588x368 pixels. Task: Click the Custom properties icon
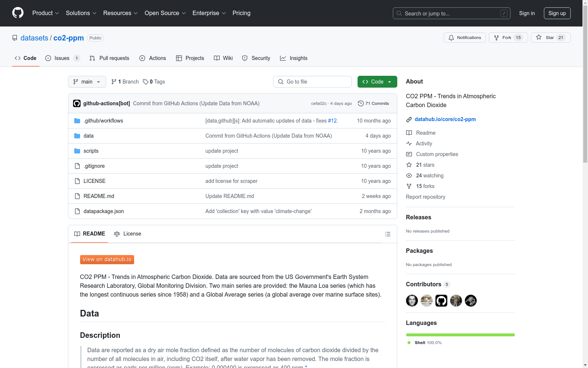click(409, 154)
